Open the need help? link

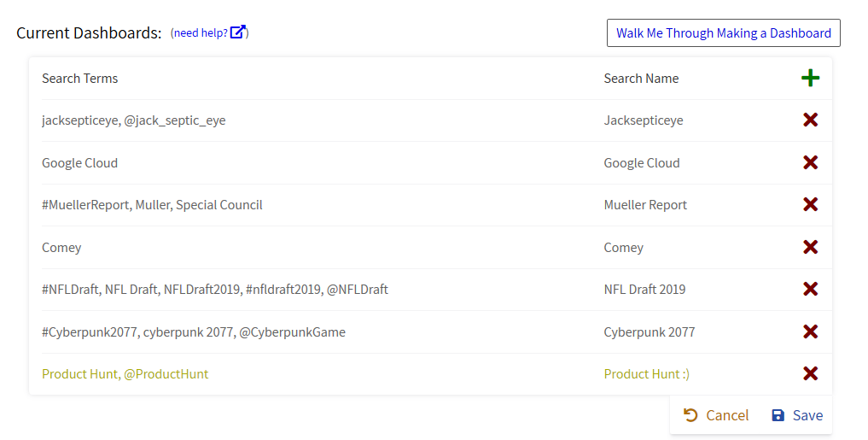click(201, 33)
